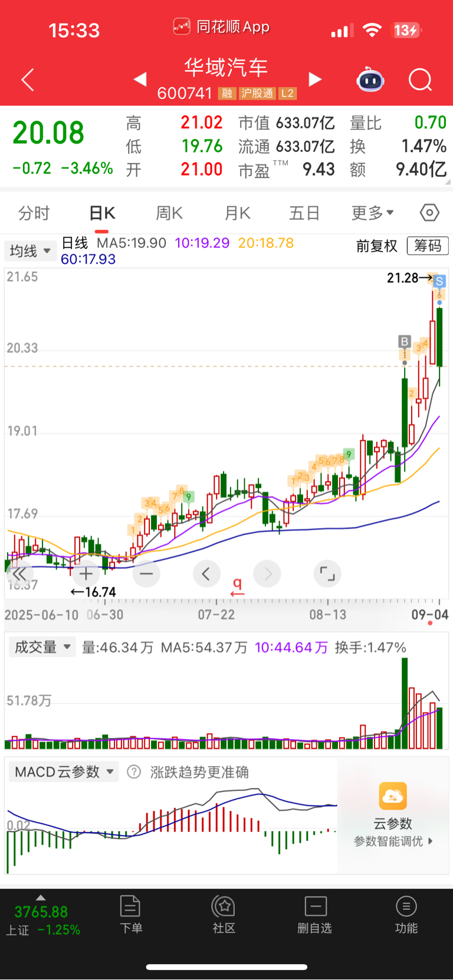453x980 pixels.
Task: Tap the turnover amount 9.40亿
Action: coord(421,170)
